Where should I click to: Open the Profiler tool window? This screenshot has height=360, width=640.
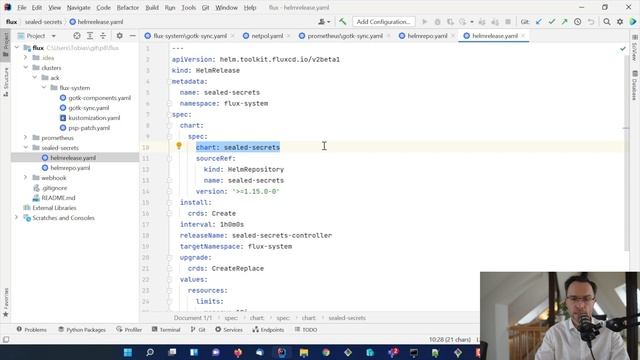click(129, 329)
